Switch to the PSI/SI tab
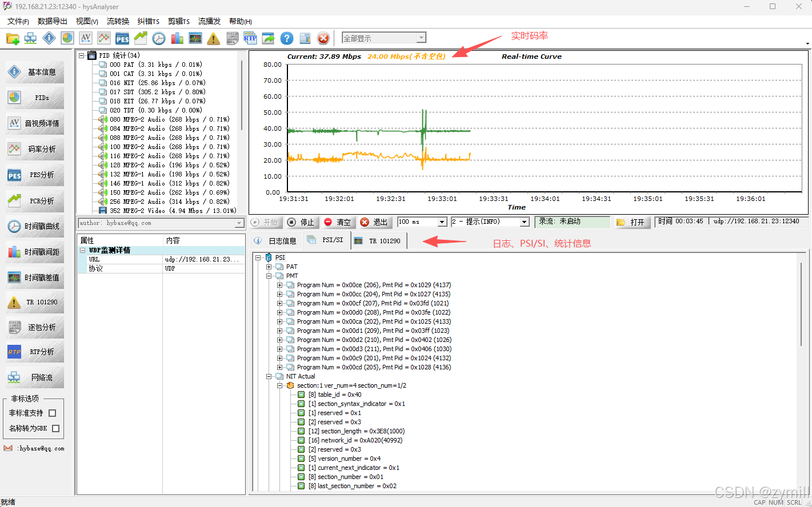This screenshot has width=812, height=507. (326, 240)
